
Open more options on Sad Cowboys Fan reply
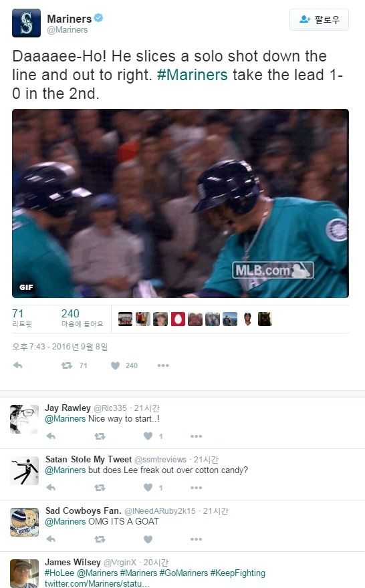(x=196, y=539)
